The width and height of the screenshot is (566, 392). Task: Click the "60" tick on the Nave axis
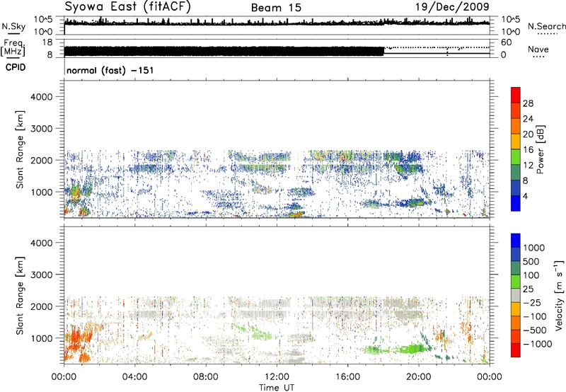[x=506, y=42]
